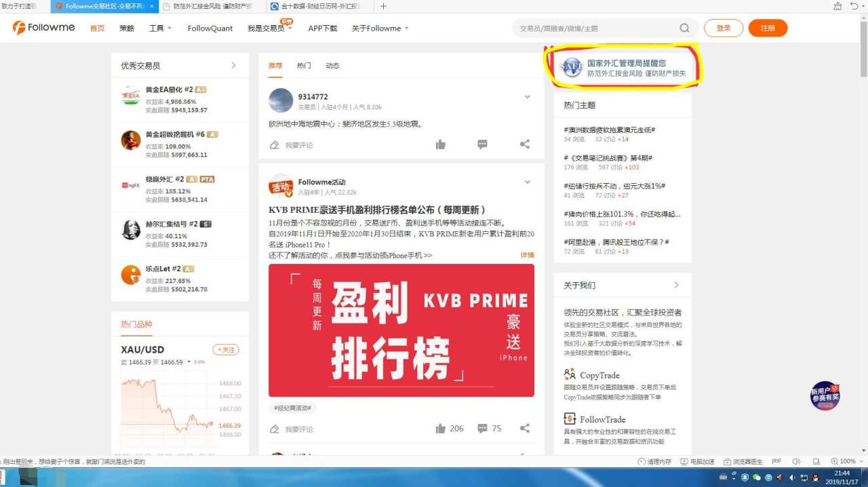Expand the 工具 menu
The height and width of the screenshot is (487, 868).
160,28
